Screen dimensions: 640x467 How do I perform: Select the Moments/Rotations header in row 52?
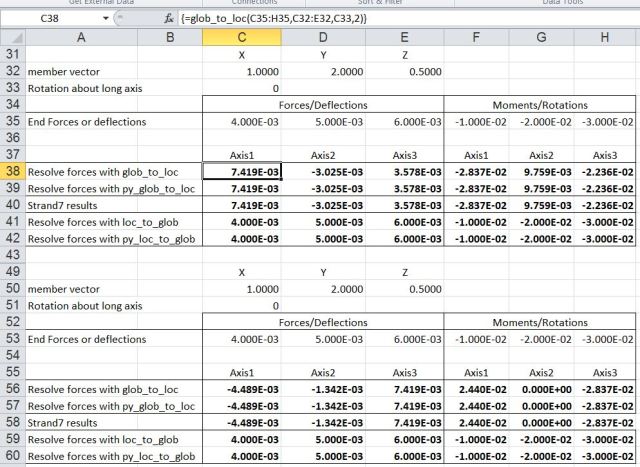(542, 322)
